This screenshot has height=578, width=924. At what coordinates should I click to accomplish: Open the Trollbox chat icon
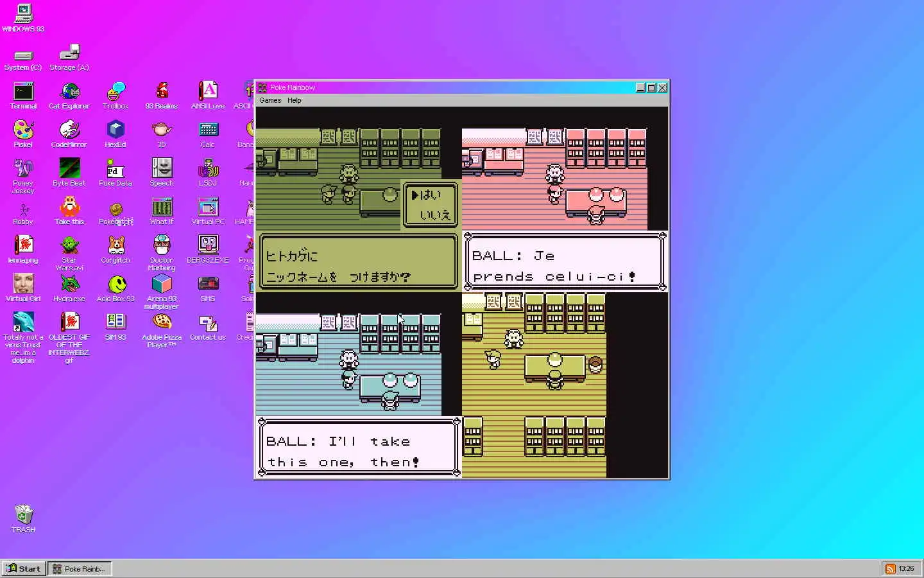coord(116,96)
